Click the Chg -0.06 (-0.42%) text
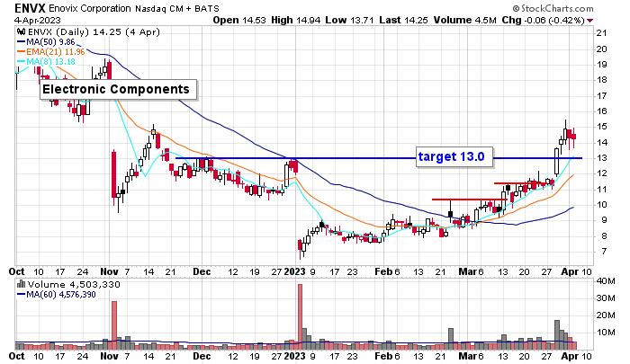This screenshot has width=630, height=364. [543, 20]
